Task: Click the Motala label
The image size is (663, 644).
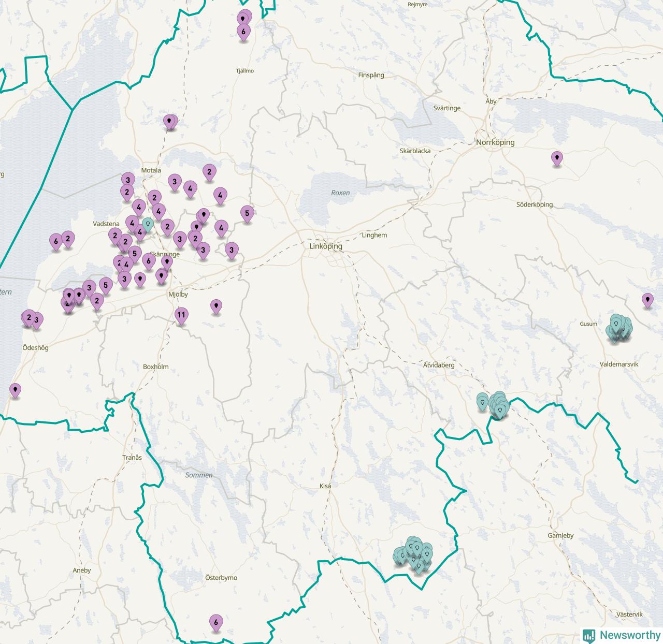Action: click(151, 170)
